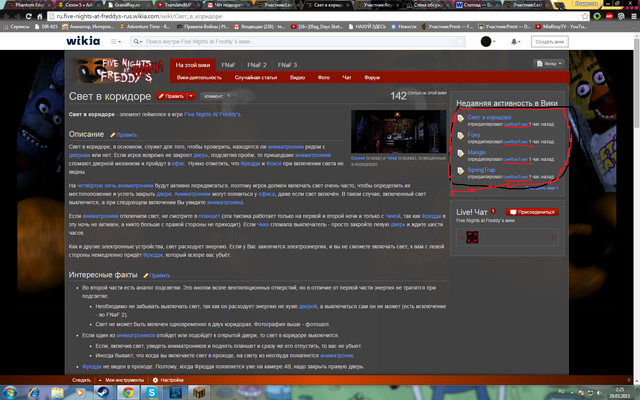This screenshot has height=400, width=640.
Task: Click the browser home icon
Action: 40,16
